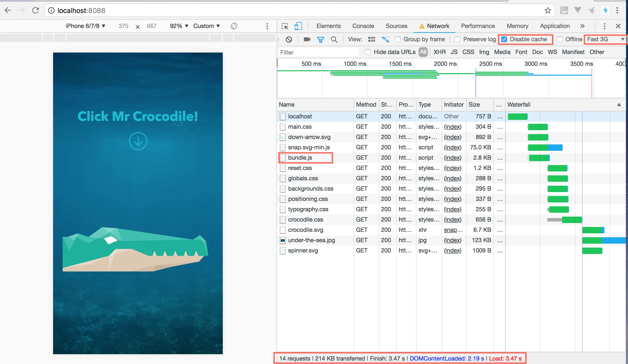Viewport: 628px width, 364px height.
Task: Filter requests by XHR type
Action: pyautogui.click(x=439, y=52)
